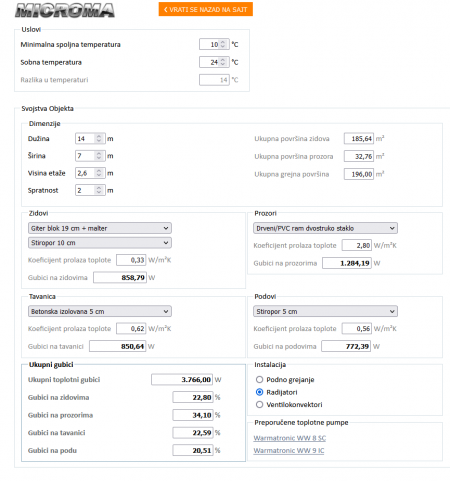Select the Ventilokonvektori radio option
Screen dimensions: 450x481
259,405
